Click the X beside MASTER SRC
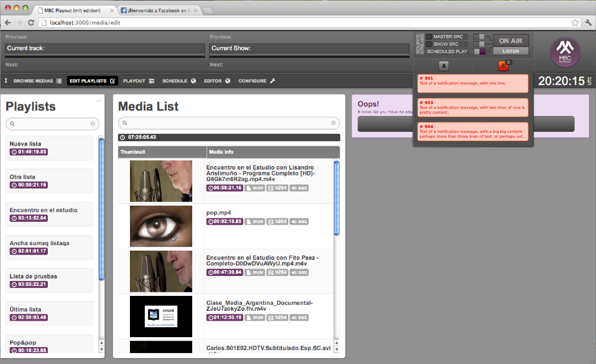Screen dimensions: 596x364 pyautogui.click(x=429, y=37)
